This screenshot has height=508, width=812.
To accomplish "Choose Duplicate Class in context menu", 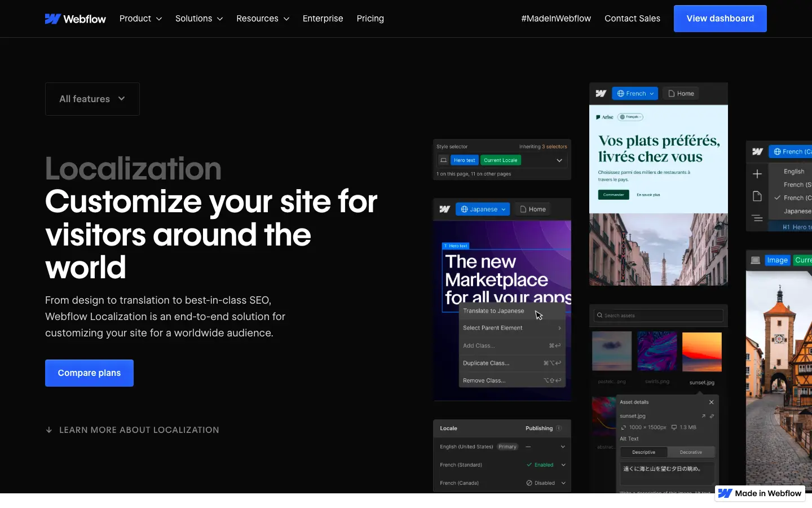I will coord(512,363).
